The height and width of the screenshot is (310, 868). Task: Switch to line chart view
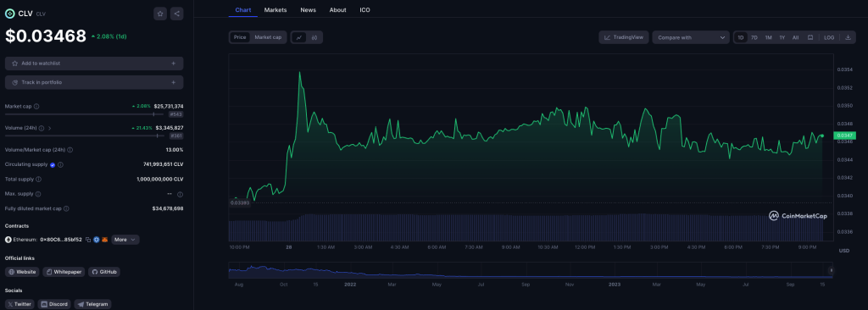[x=299, y=37]
